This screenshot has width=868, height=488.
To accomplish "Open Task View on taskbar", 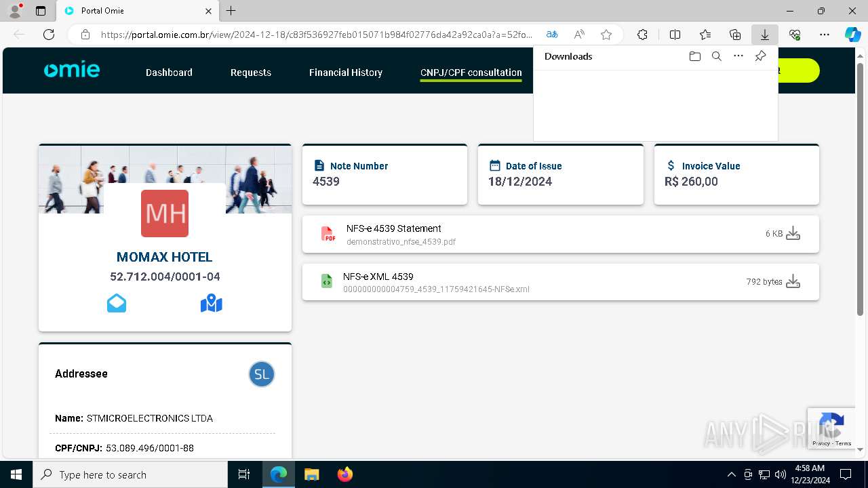I will click(x=244, y=474).
